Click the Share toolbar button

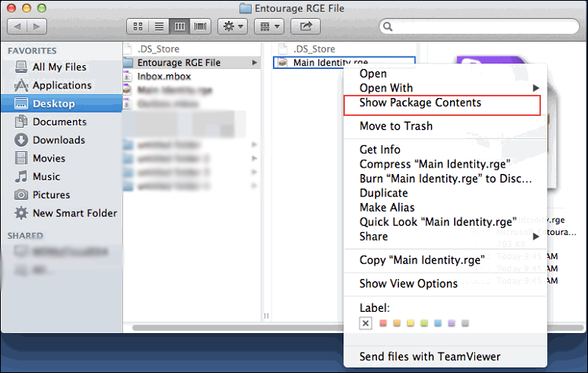[305, 27]
